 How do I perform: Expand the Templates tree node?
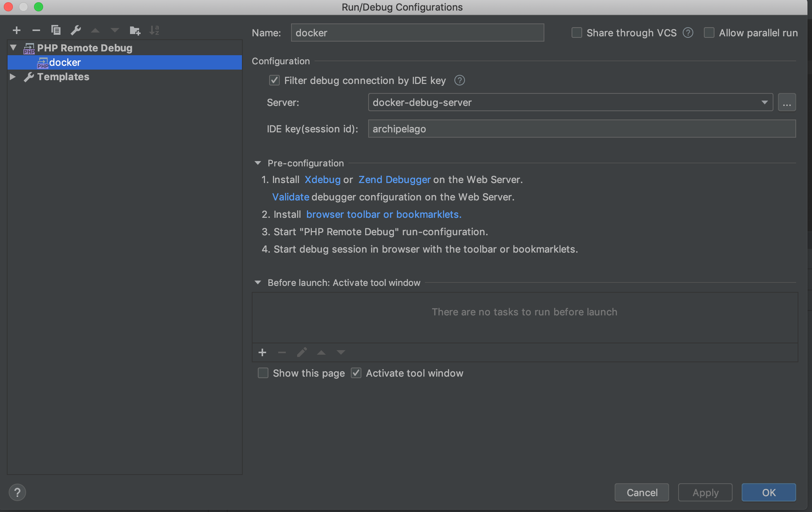tap(13, 77)
